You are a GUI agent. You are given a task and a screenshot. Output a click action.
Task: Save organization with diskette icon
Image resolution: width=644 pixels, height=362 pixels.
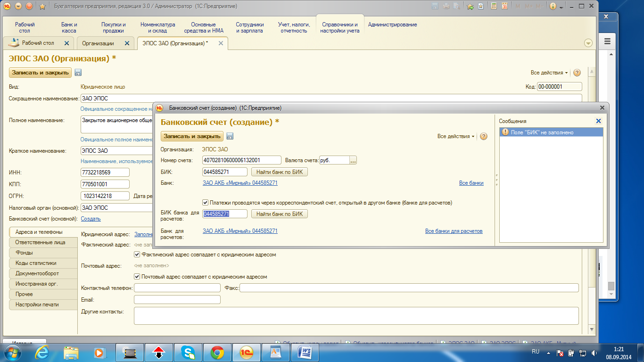point(78,73)
